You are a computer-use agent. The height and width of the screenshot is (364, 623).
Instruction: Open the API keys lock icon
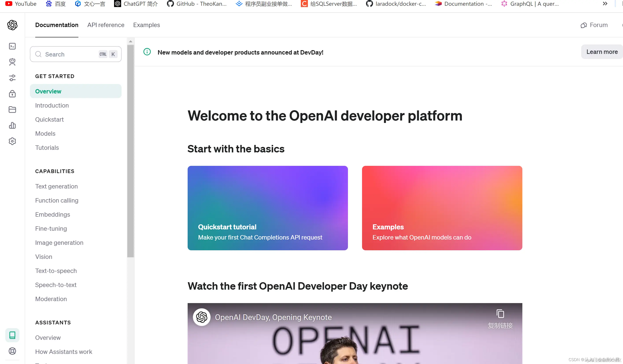point(12,94)
